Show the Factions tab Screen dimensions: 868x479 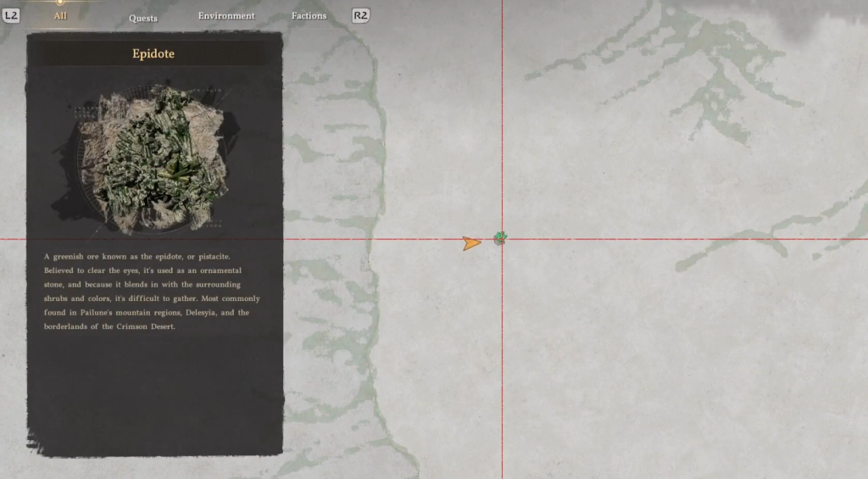(309, 16)
